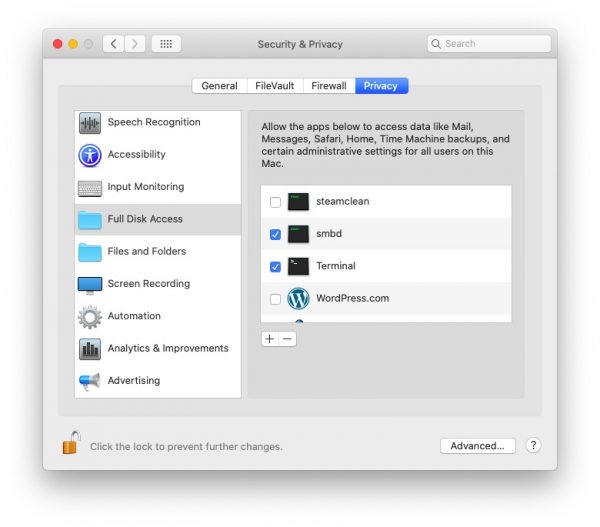Click the Automation gear icon
The height and width of the screenshot is (527, 600).
[90, 317]
